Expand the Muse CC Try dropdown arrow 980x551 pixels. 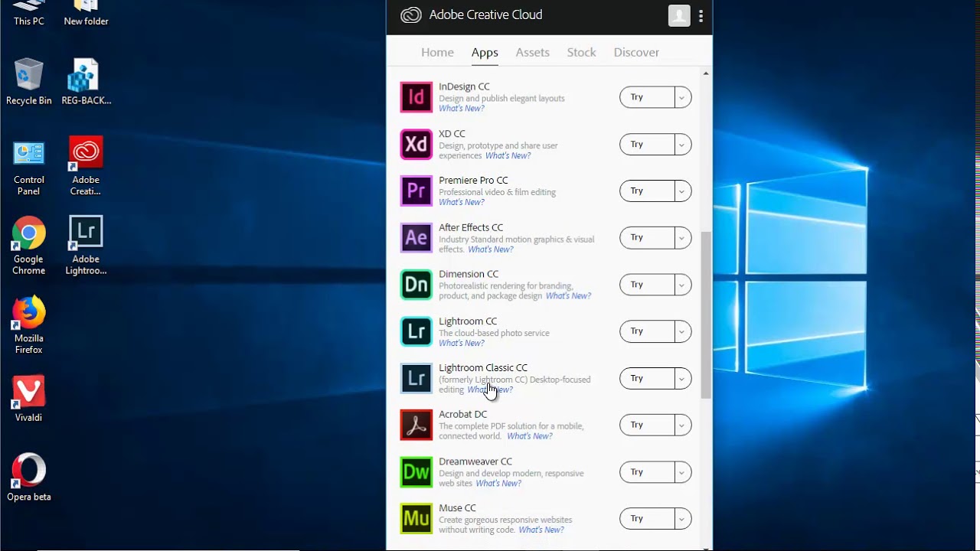click(681, 519)
